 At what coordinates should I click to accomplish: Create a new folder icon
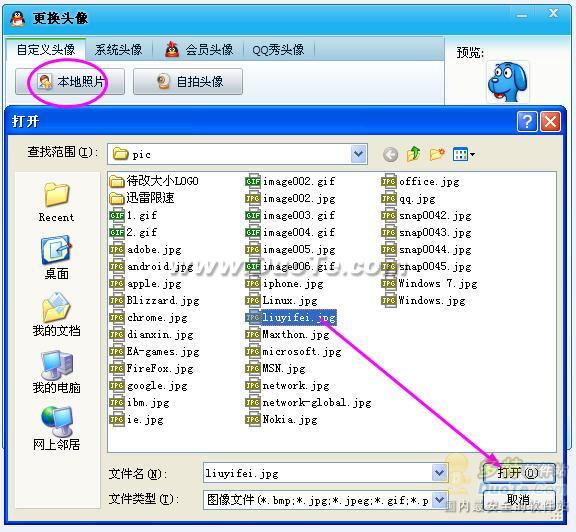coord(437,154)
